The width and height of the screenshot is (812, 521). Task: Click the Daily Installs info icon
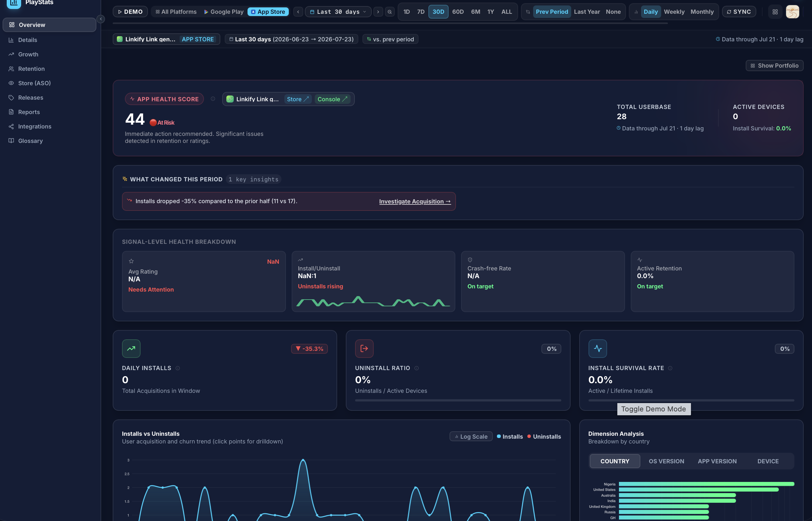177,368
